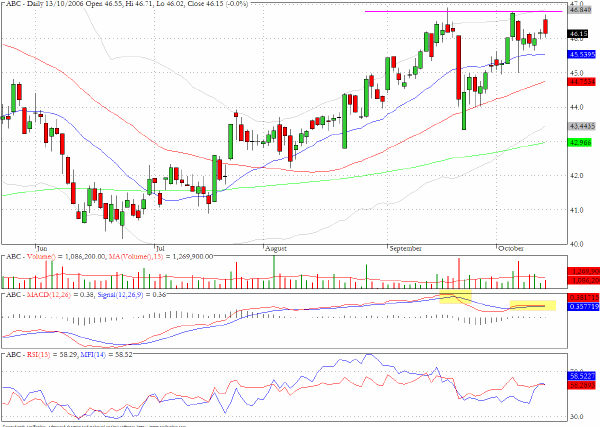Select the October month label on time axis
Image resolution: width=600 pixels, height=427 pixels.
coord(511,248)
